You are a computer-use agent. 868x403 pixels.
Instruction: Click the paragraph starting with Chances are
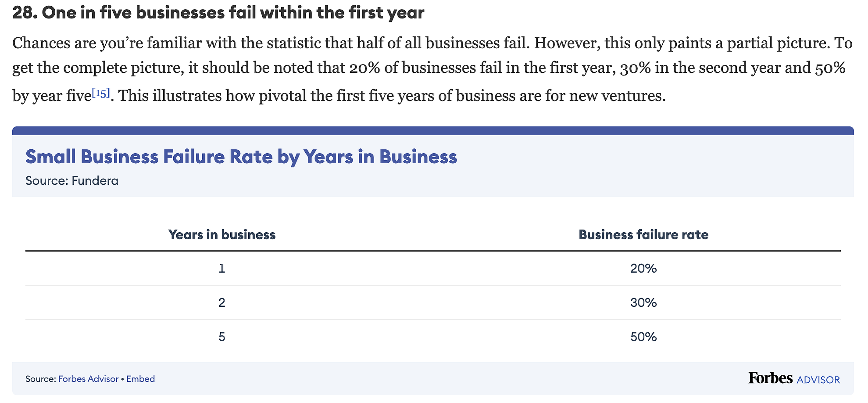(x=432, y=69)
